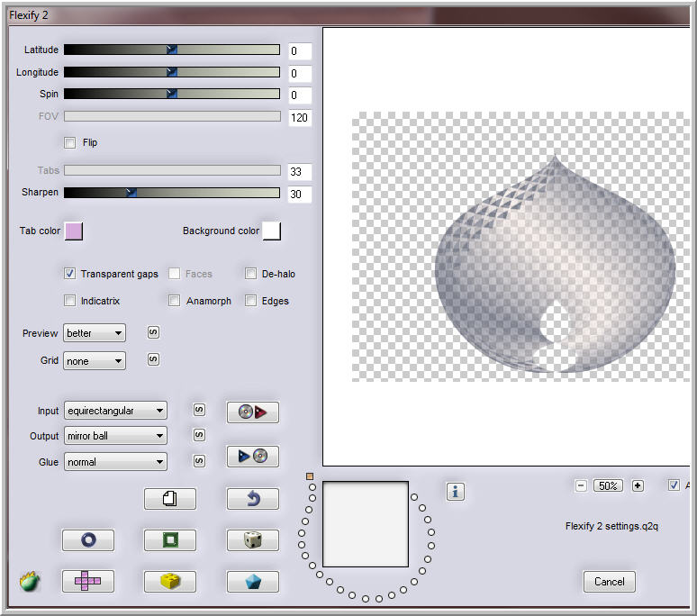Click the blue ring icon button

tap(88, 540)
